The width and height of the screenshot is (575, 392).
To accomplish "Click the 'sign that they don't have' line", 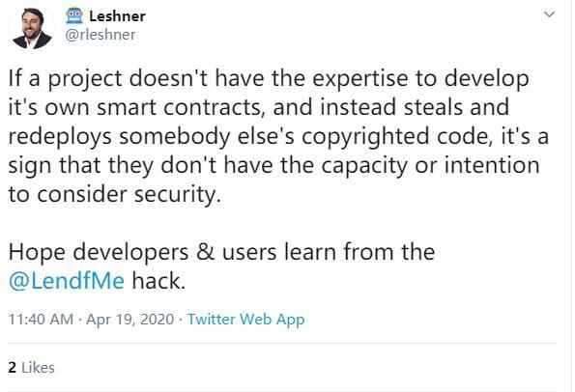I will [x=273, y=166].
